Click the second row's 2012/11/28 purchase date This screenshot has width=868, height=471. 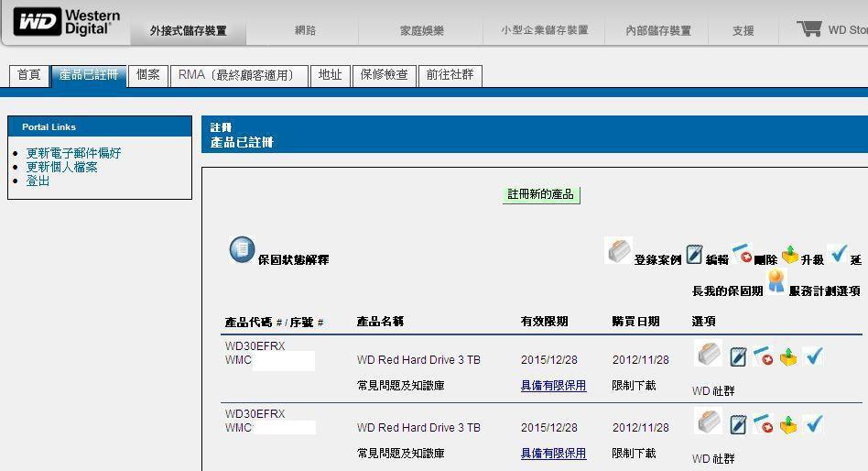(641, 428)
